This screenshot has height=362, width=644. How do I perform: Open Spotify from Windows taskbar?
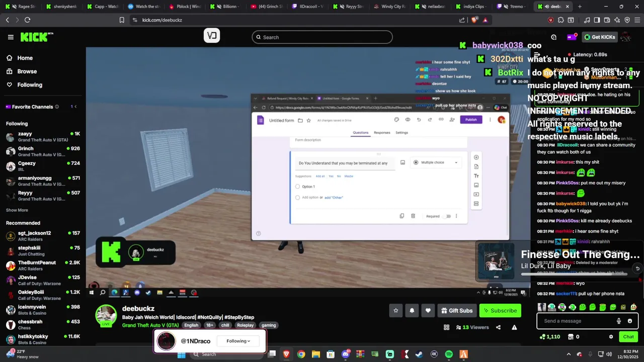point(449,354)
